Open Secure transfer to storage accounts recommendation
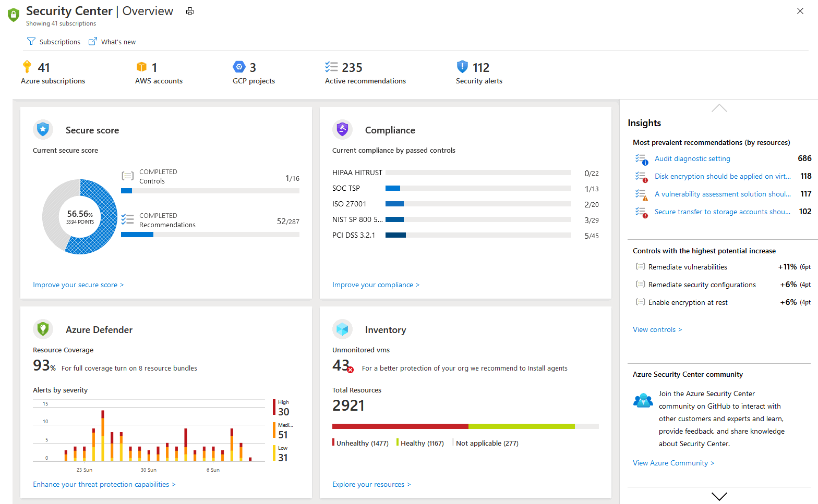Viewport: 818px width, 504px height. [723, 212]
